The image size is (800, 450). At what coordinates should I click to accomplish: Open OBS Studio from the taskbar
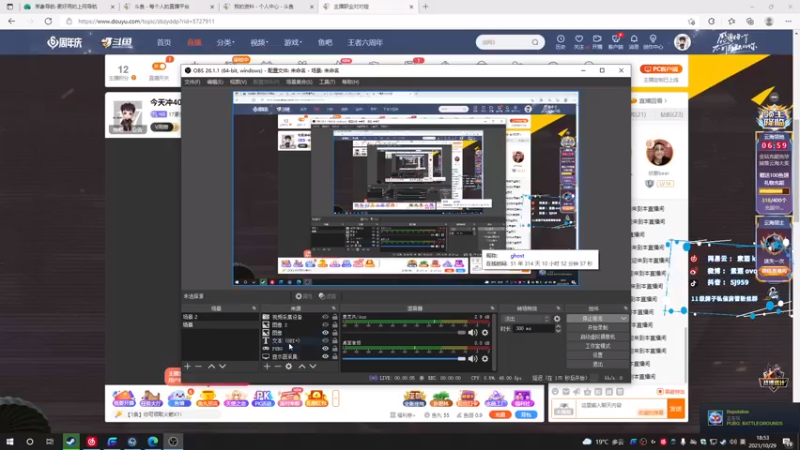click(173, 441)
